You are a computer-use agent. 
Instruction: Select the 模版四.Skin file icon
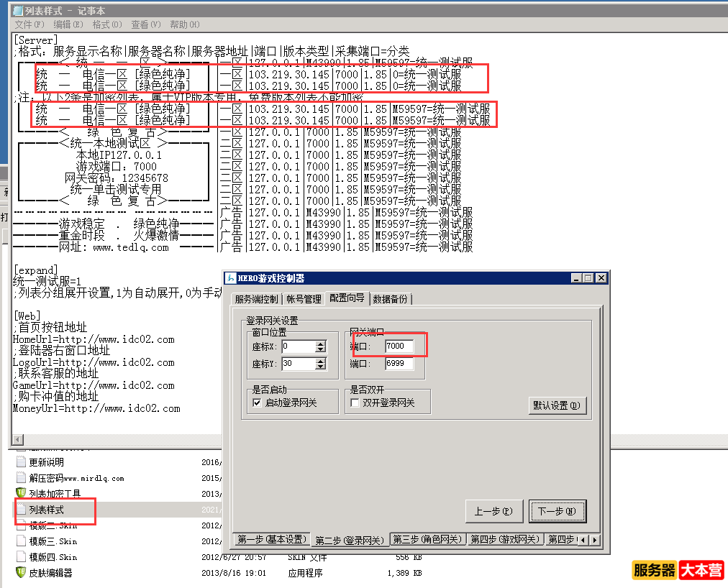[21, 556]
